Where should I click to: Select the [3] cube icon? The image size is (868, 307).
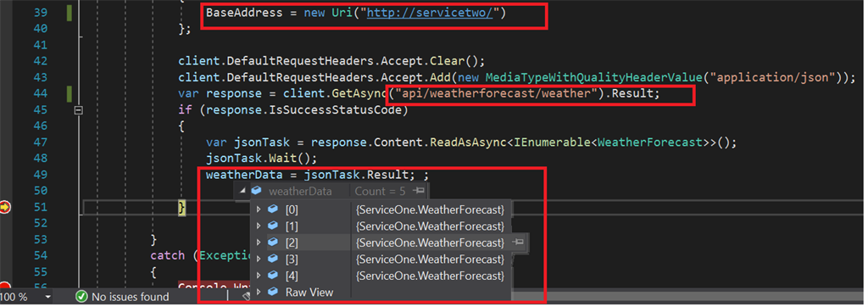point(272,259)
